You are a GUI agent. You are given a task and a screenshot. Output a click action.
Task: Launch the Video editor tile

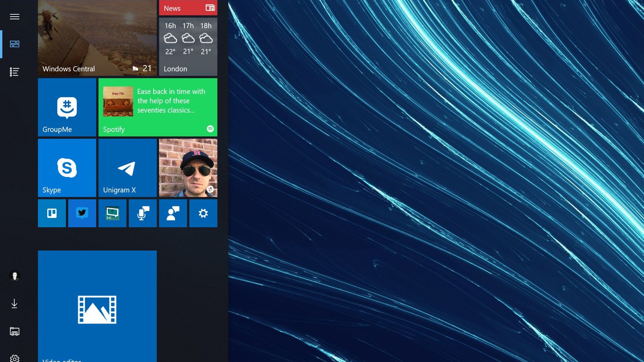coord(97,306)
